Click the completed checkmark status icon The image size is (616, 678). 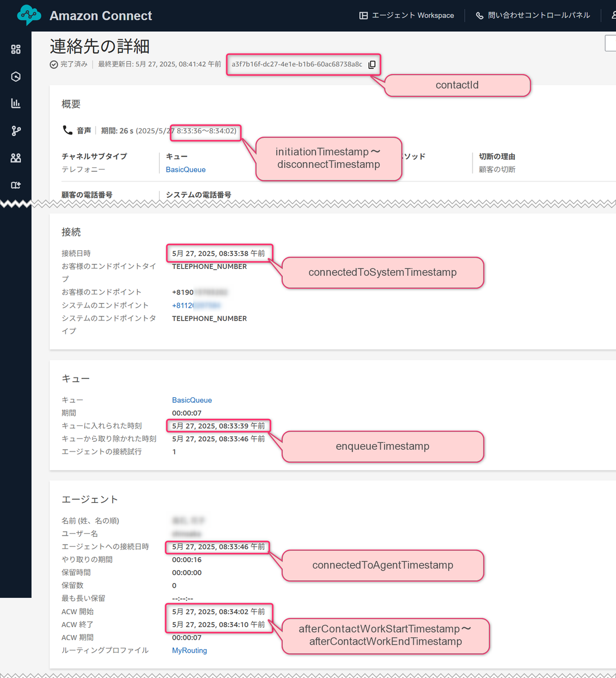[54, 64]
